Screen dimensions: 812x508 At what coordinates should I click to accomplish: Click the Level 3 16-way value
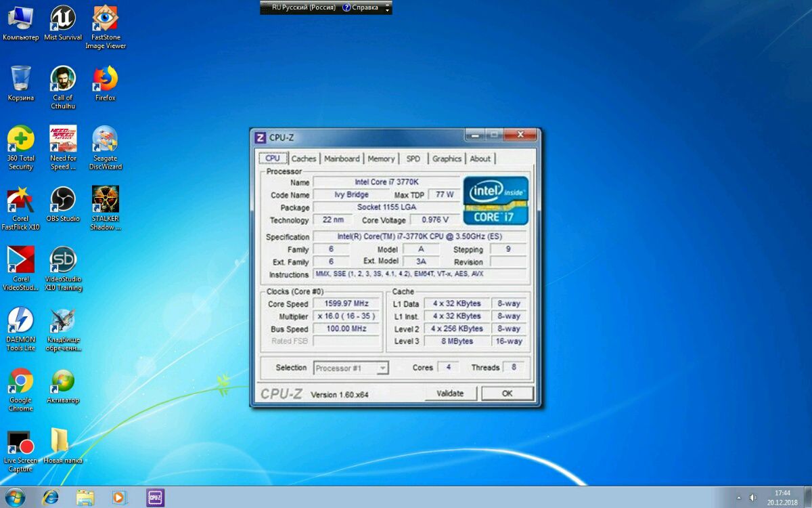click(x=509, y=341)
